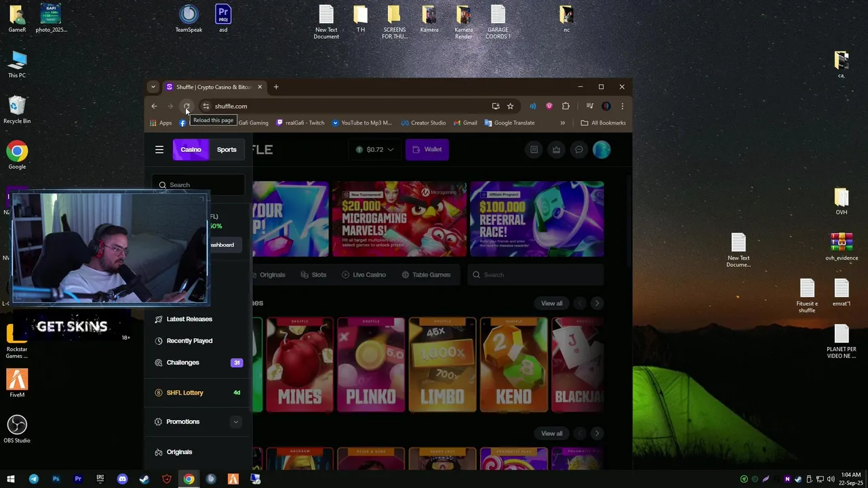Open the Chrome three-dot menu
The image size is (868, 488).
point(622,106)
